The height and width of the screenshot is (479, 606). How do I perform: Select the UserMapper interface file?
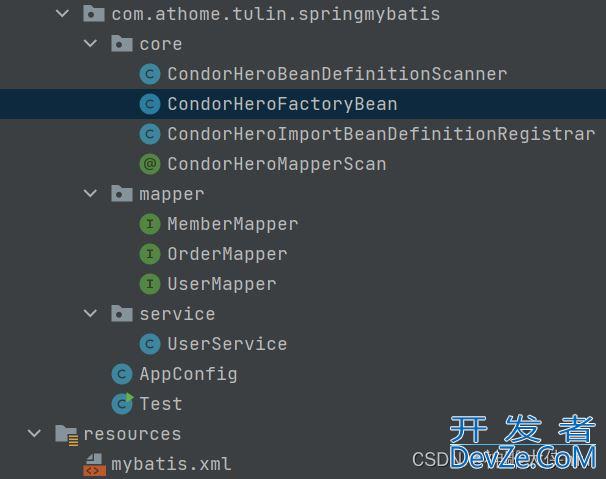[221, 284]
